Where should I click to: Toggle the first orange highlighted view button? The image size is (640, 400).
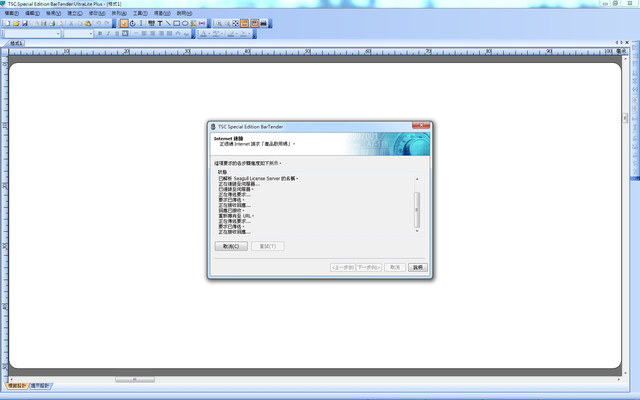tap(244, 24)
